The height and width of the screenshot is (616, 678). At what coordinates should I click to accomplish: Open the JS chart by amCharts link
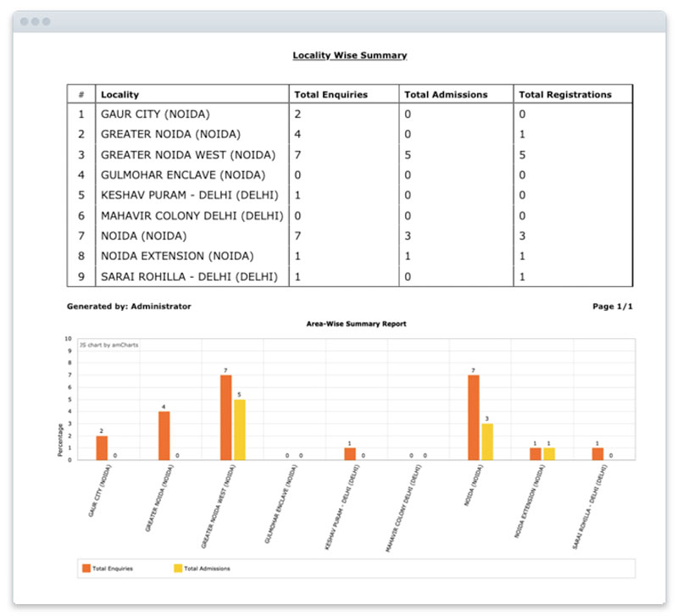coord(108,345)
